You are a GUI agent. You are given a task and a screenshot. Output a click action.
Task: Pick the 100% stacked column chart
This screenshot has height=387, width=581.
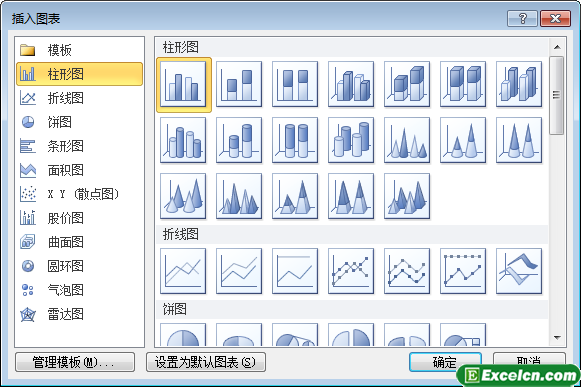[x=295, y=85]
